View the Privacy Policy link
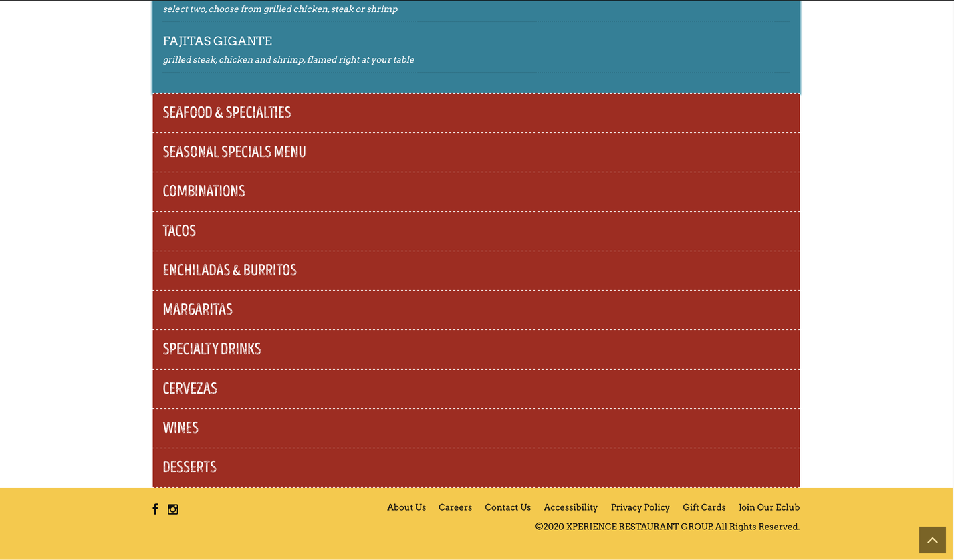 click(640, 507)
